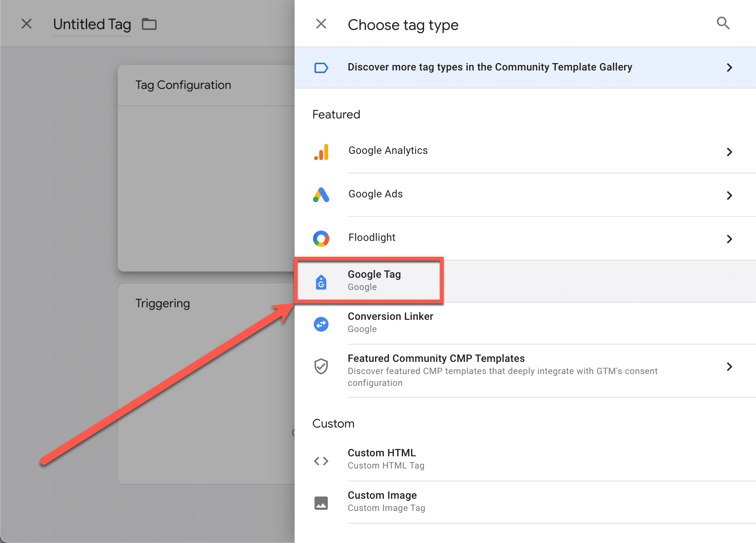The width and height of the screenshot is (756, 543).
Task: Open Featured Community CMP Templates
Action: coord(525,370)
